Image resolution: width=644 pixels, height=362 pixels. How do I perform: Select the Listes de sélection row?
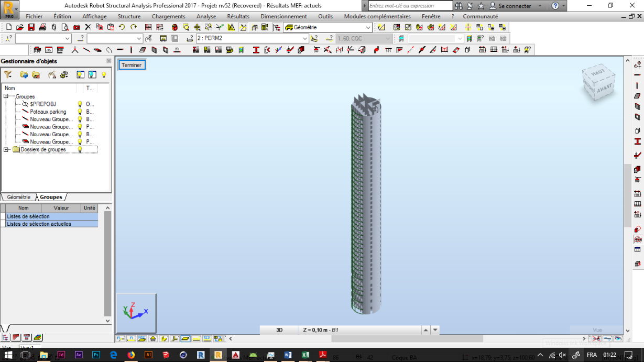[52, 216]
